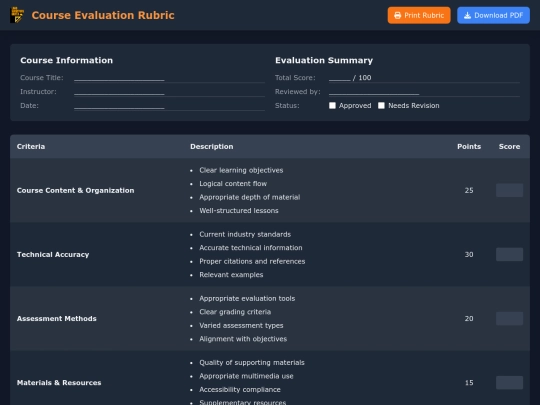
Task: Select the Materials & Resources row title
Action: [x=59, y=383]
